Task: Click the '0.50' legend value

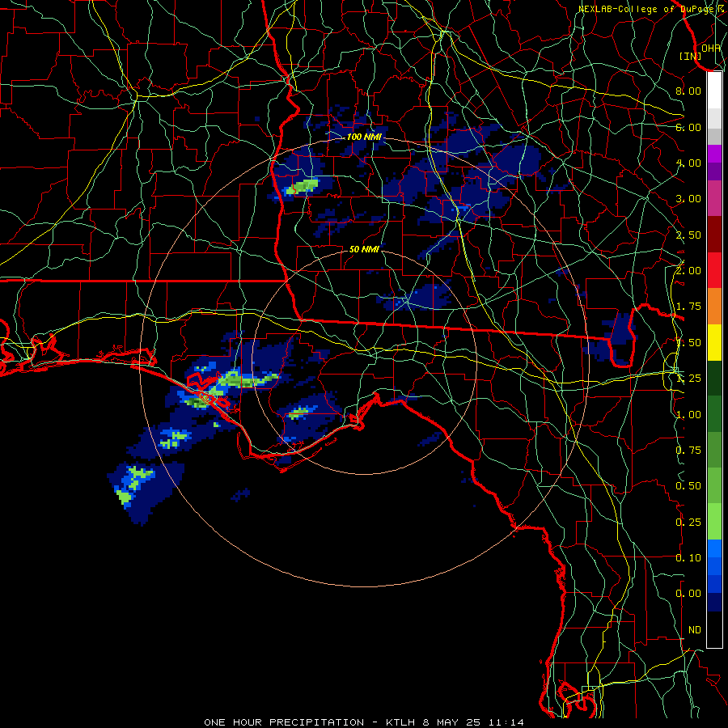Action: coord(688,486)
